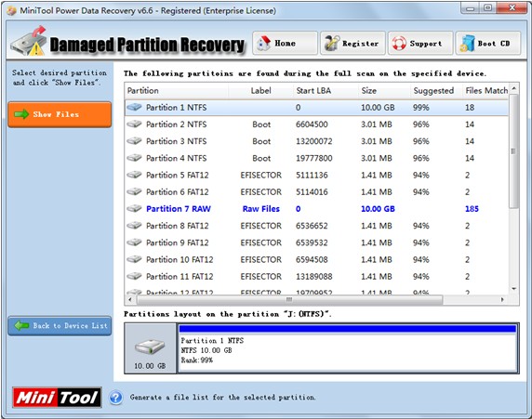The height and width of the screenshot is (419, 532).
Task: Click the scroll up arrow of partition list
Action: (x=514, y=88)
